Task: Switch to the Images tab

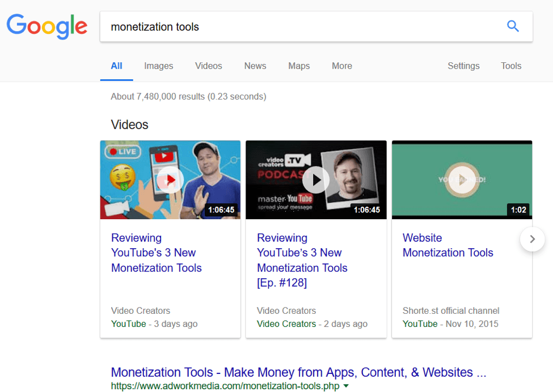Action: (x=158, y=66)
